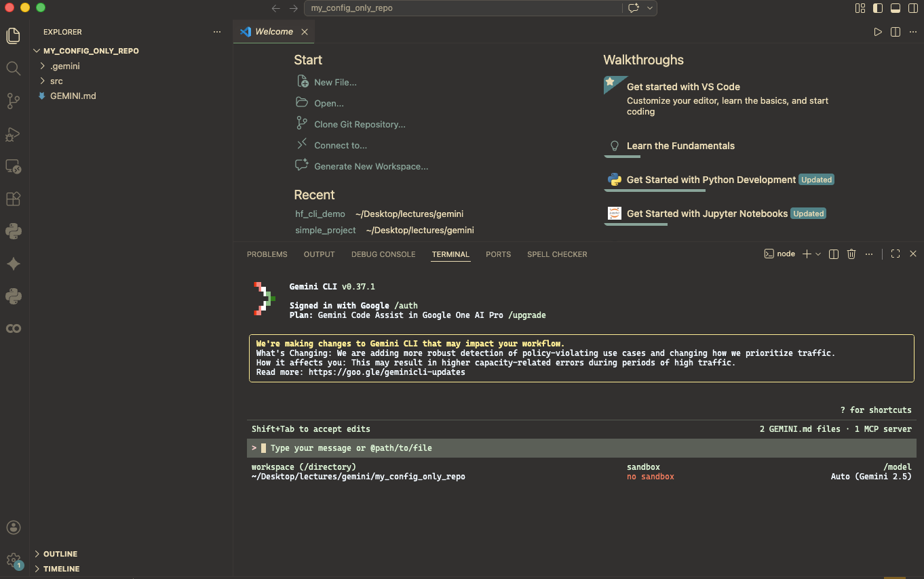The image size is (924, 579).
Task: Click the my_config_only_repo command center search
Action: pos(463,8)
